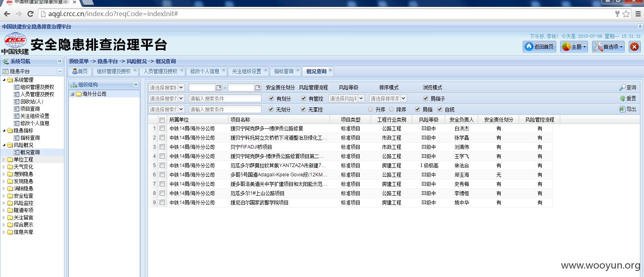Open the 主题 theme dropdown

point(574,47)
